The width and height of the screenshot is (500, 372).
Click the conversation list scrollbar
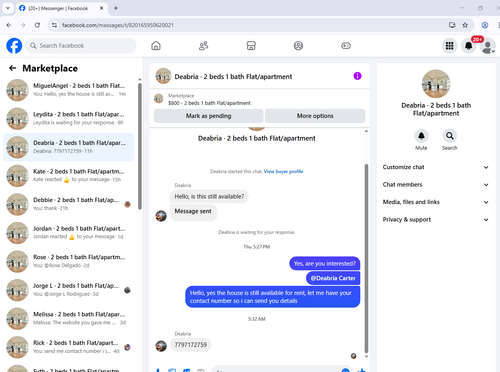(x=140, y=146)
